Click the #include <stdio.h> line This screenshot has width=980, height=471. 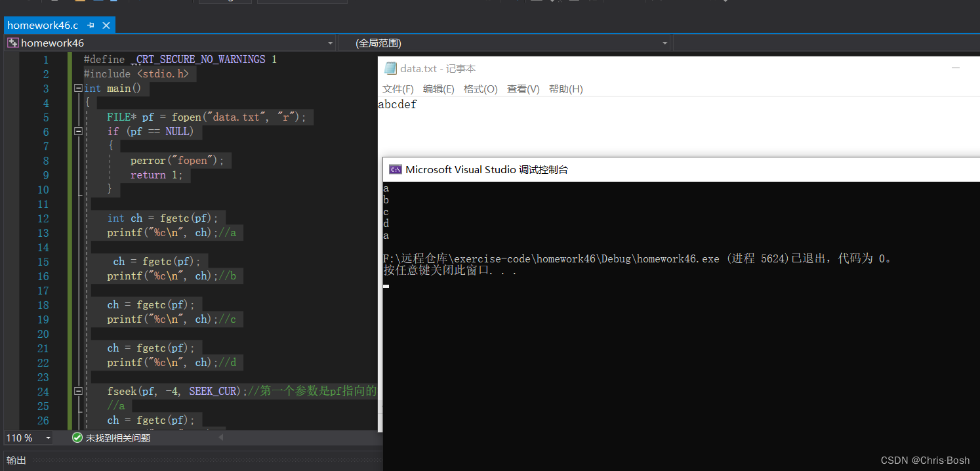coord(136,74)
